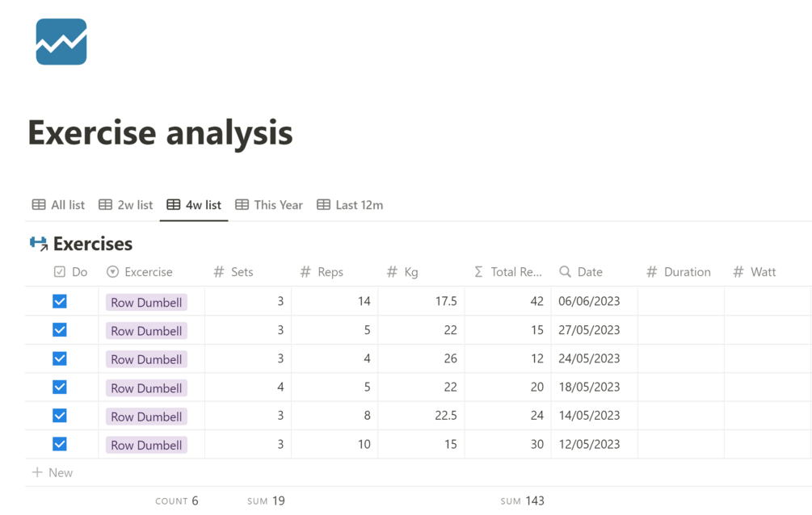This screenshot has height=515, width=812.
Task: Click the dumbbell icon beside Exercises
Action: [38, 244]
